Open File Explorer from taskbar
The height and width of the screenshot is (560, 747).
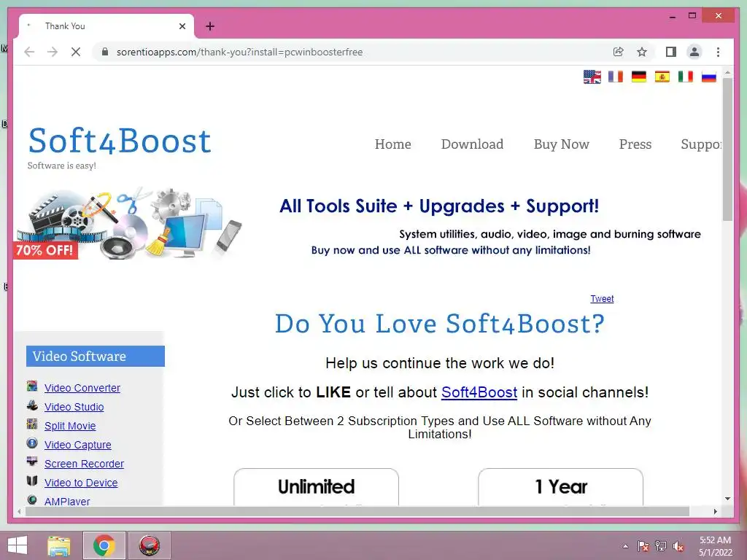tap(59, 545)
